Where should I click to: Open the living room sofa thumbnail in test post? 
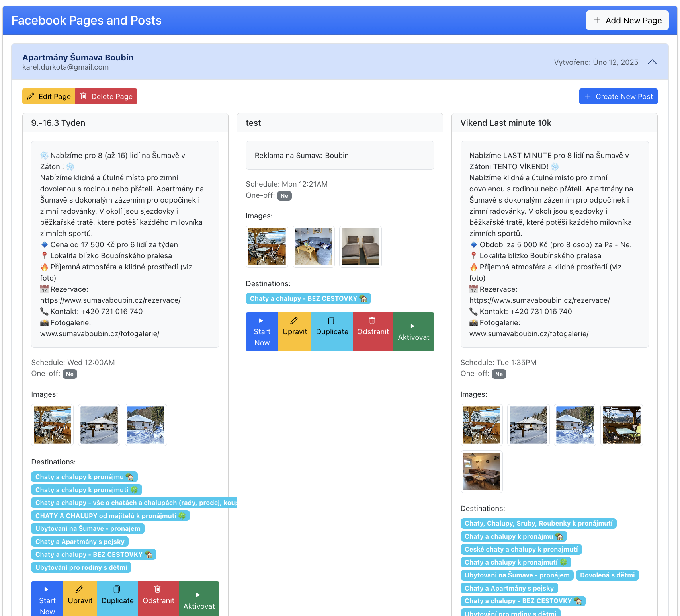click(314, 247)
